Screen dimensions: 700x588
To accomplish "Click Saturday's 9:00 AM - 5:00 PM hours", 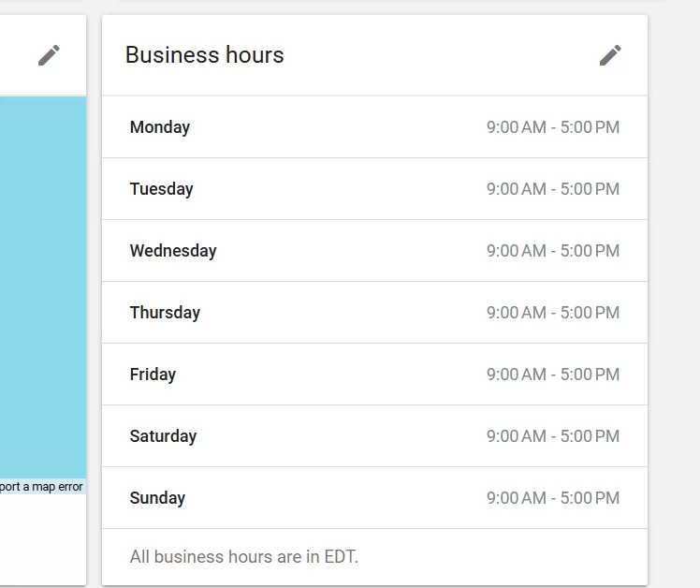I will click(552, 436).
